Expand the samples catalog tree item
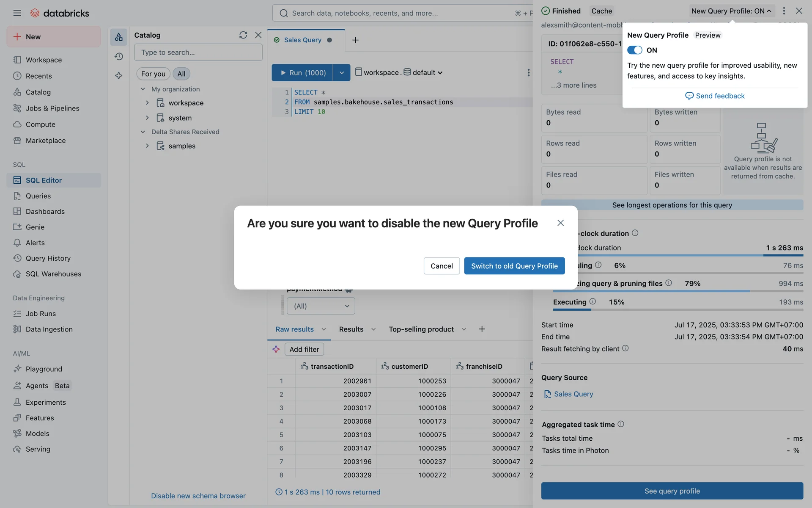 tap(147, 146)
